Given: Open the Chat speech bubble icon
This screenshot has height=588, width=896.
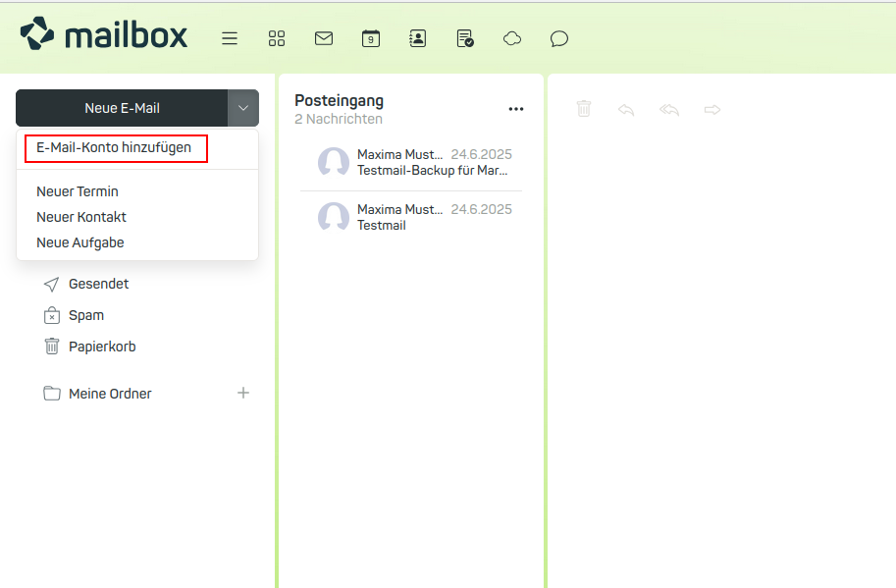Looking at the screenshot, I should coord(558,39).
